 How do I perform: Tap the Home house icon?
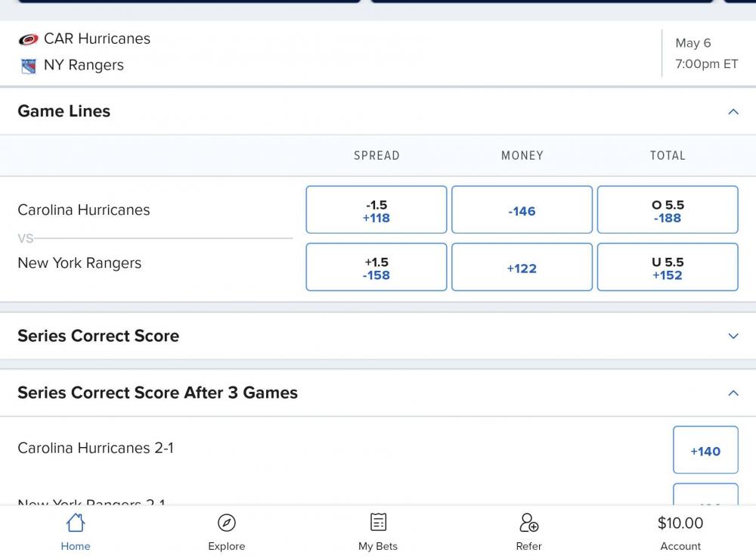pos(76,523)
